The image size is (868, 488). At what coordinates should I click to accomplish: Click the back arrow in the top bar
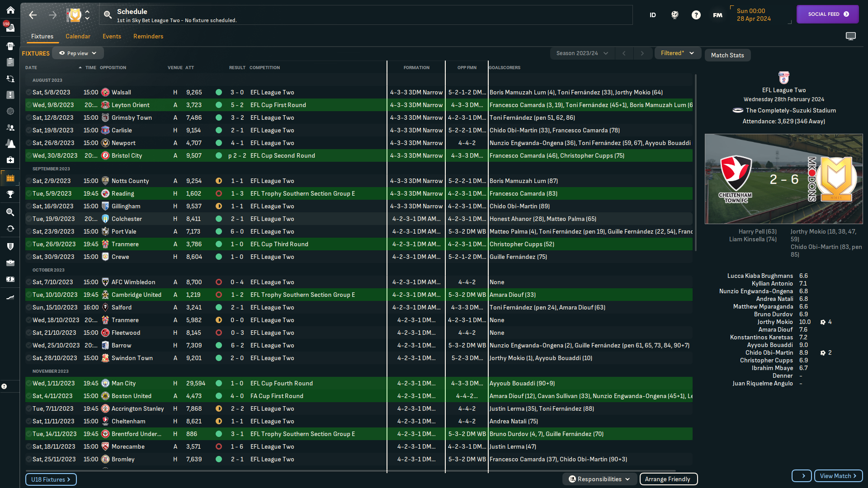click(33, 15)
